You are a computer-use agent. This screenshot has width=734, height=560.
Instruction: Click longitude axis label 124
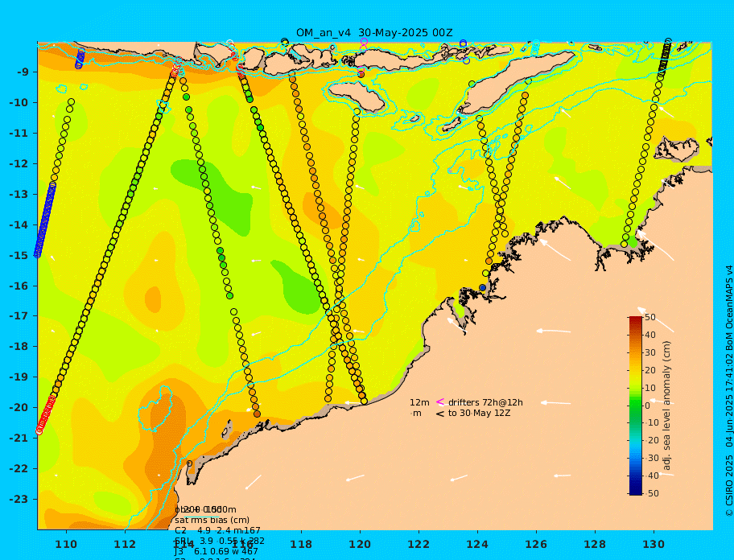tap(477, 545)
